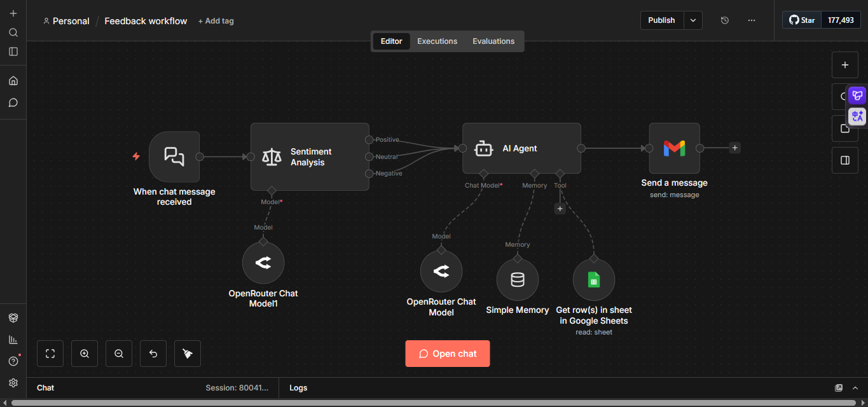Go to Home via house icon
The image size is (868, 407).
[x=13, y=81]
